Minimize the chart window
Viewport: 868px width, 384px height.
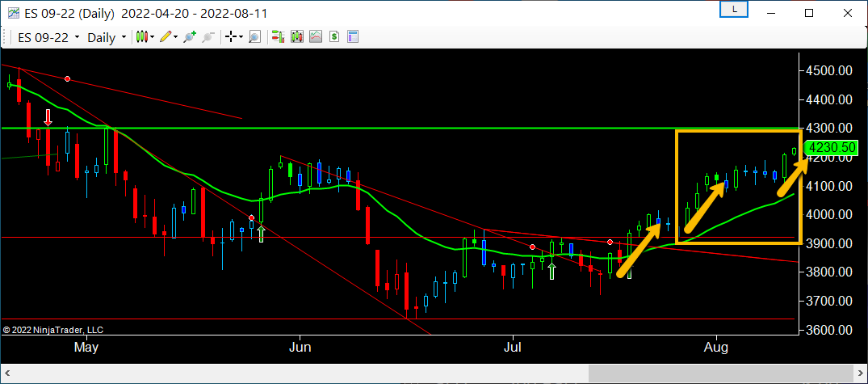[772, 13]
